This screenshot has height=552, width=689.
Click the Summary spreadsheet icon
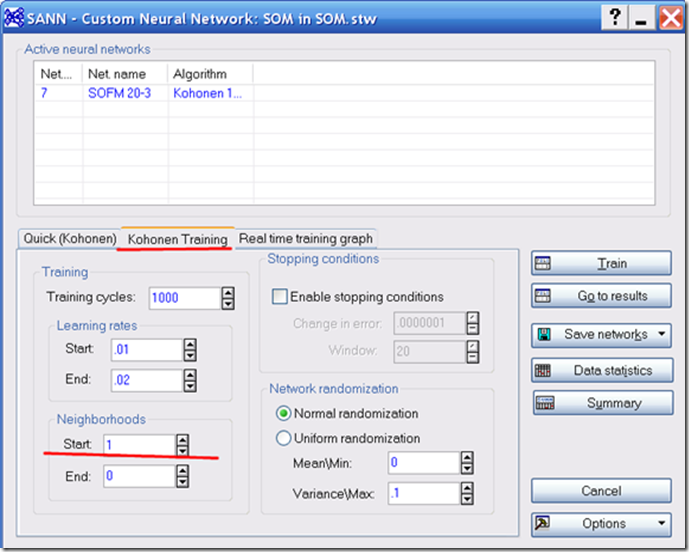[545, 403]
